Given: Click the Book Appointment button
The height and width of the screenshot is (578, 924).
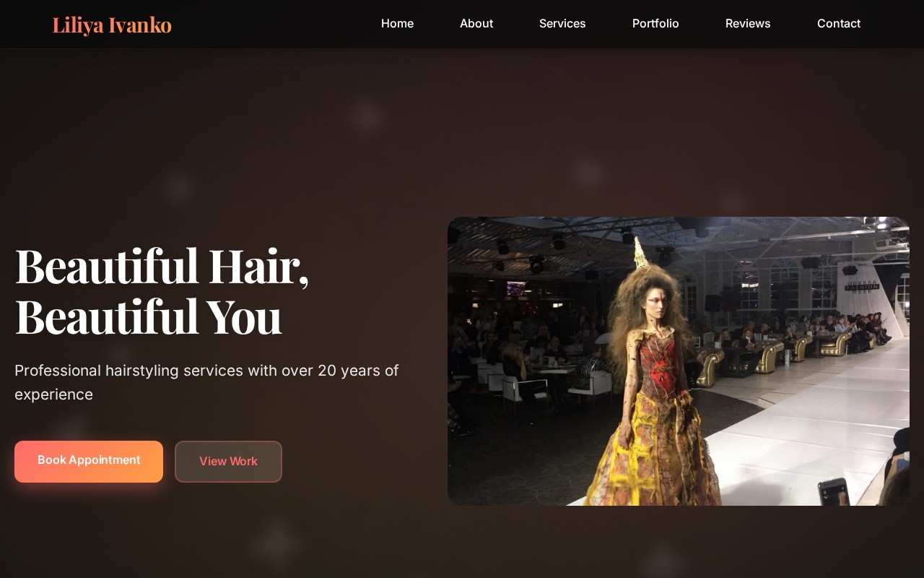Looking at the screenshot, I should coord(89,461).
